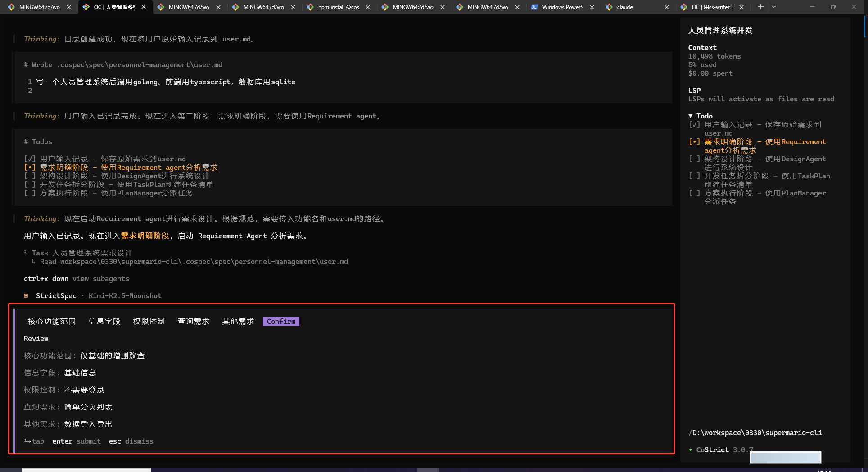Toggle the in-progress 需求明确阶段 todo in sidebar

pos(694,142)
